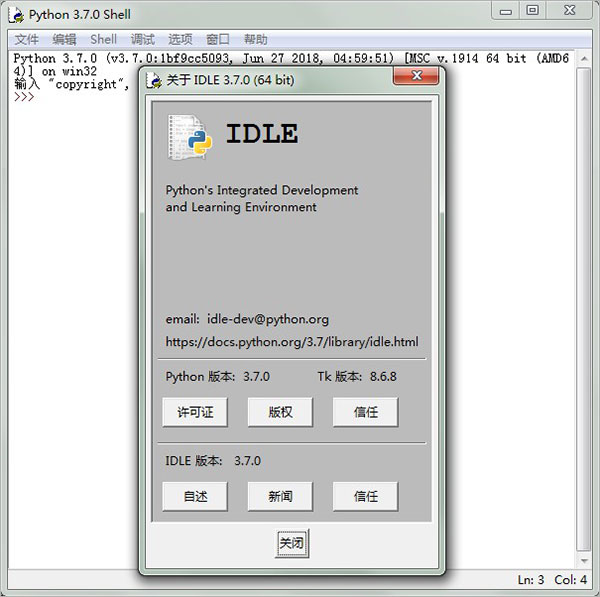Click the 'Python 3.7.0 Shell' window title
Screen dimensions: 600x597
pos(80,15)
